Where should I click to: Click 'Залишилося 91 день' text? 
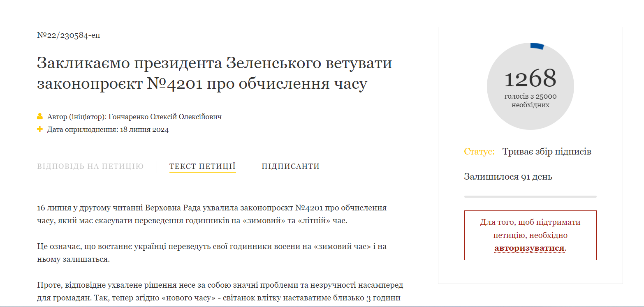[508, 177]
